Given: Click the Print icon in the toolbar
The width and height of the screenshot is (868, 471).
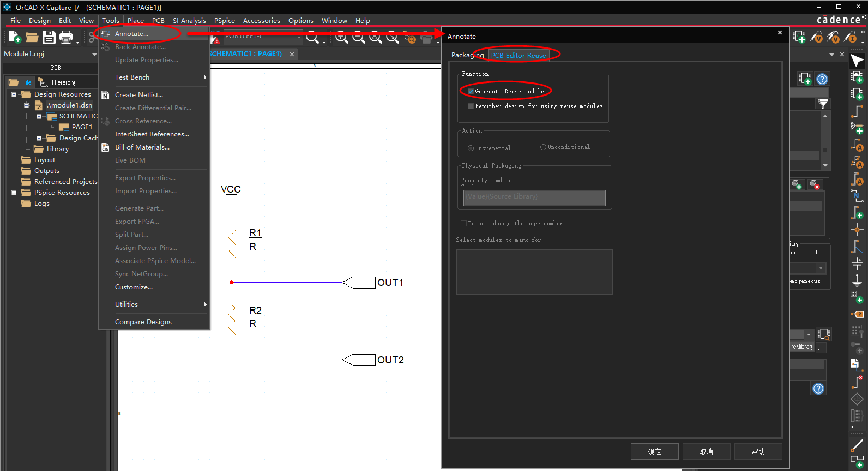Looking at the screenshot, I should [x=66, y=37].
